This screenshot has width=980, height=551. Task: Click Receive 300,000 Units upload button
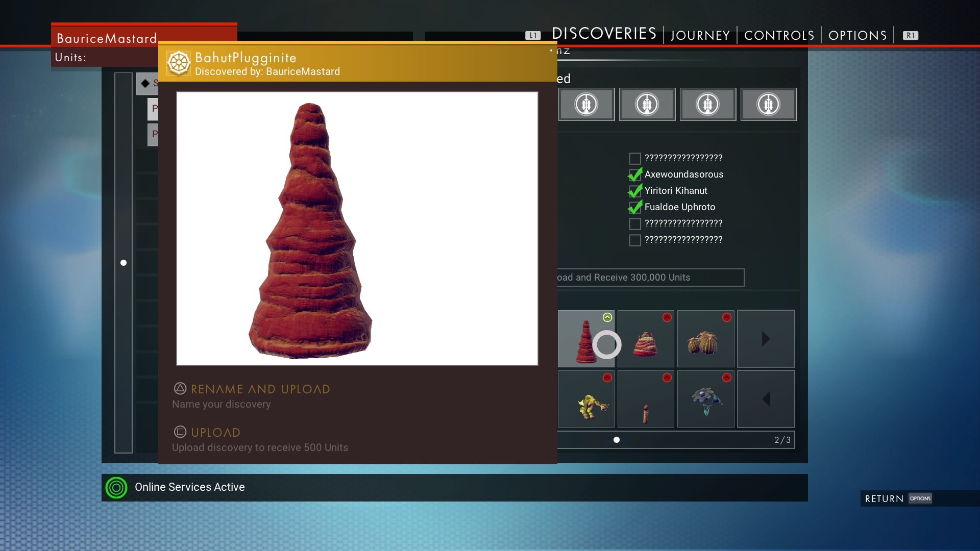[x=650, y=278]
